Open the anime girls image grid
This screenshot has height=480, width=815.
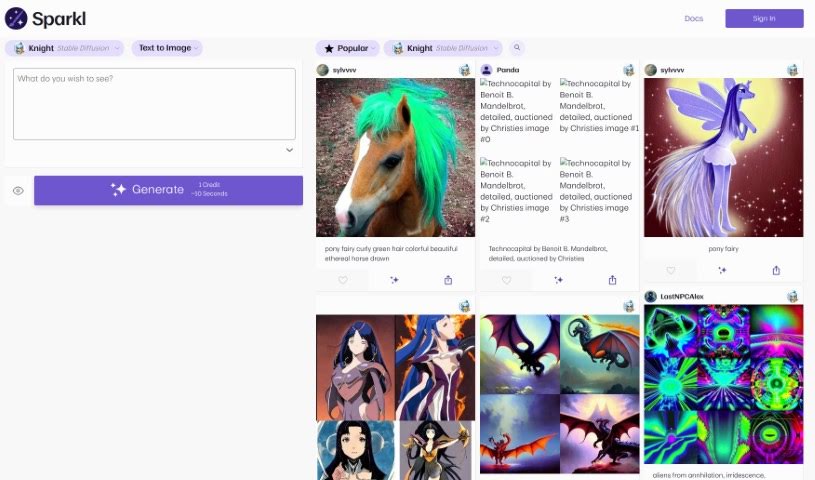point(396,397)
